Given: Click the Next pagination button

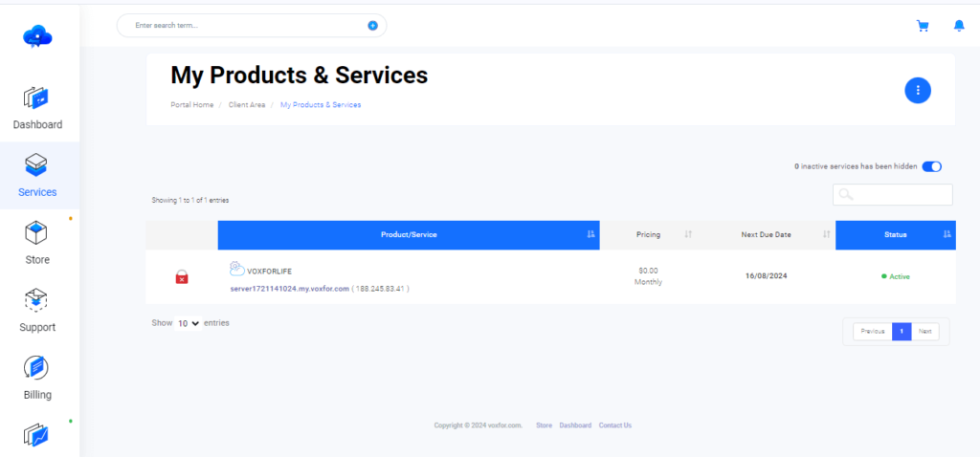Looking at the screenshot, I should point(924,332).
